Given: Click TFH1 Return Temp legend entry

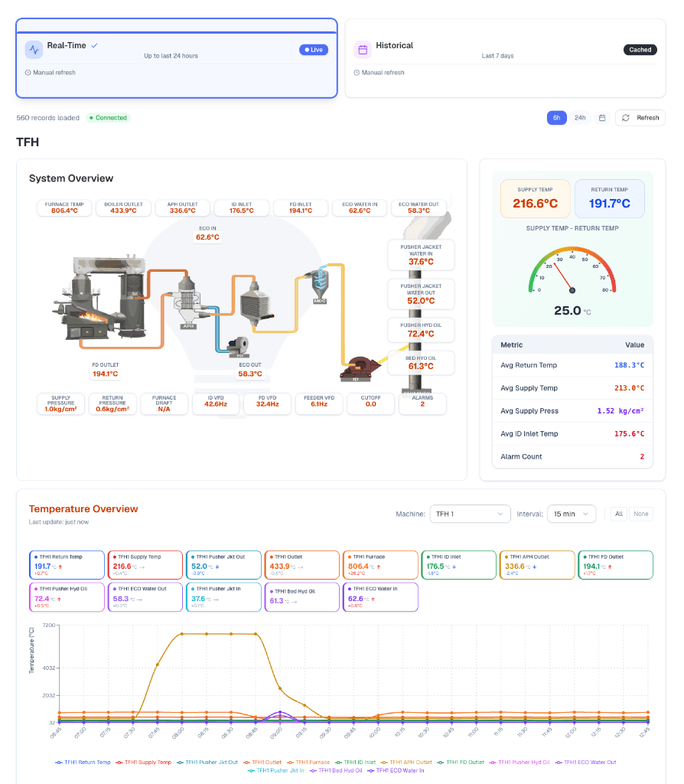Looking at the screenshot, I should 83,763.
